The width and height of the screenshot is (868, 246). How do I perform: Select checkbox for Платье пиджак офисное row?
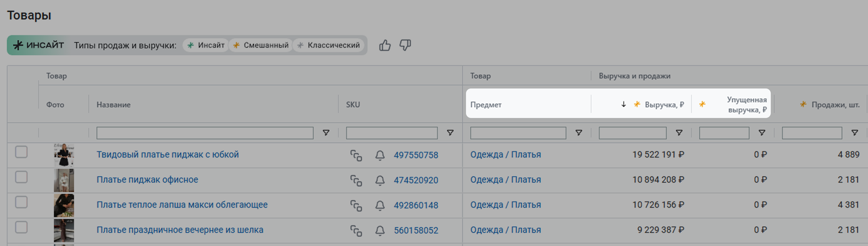21,177
